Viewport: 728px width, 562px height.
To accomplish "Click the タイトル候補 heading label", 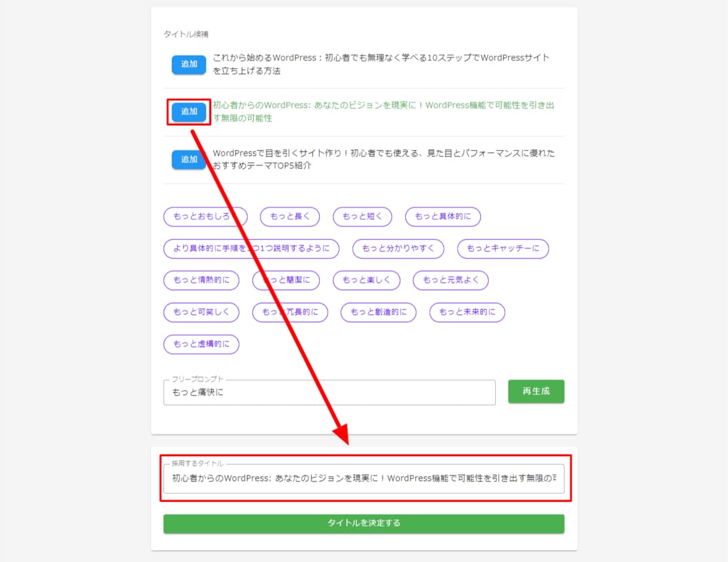I will 186,35.
